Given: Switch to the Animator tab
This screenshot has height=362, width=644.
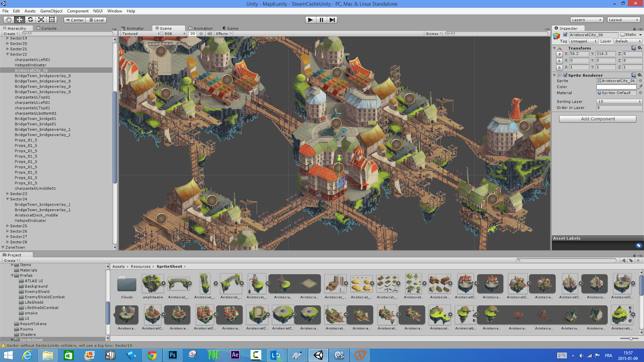Looking at the screenshot, I should pyautogui.click(x=132, y=28).
